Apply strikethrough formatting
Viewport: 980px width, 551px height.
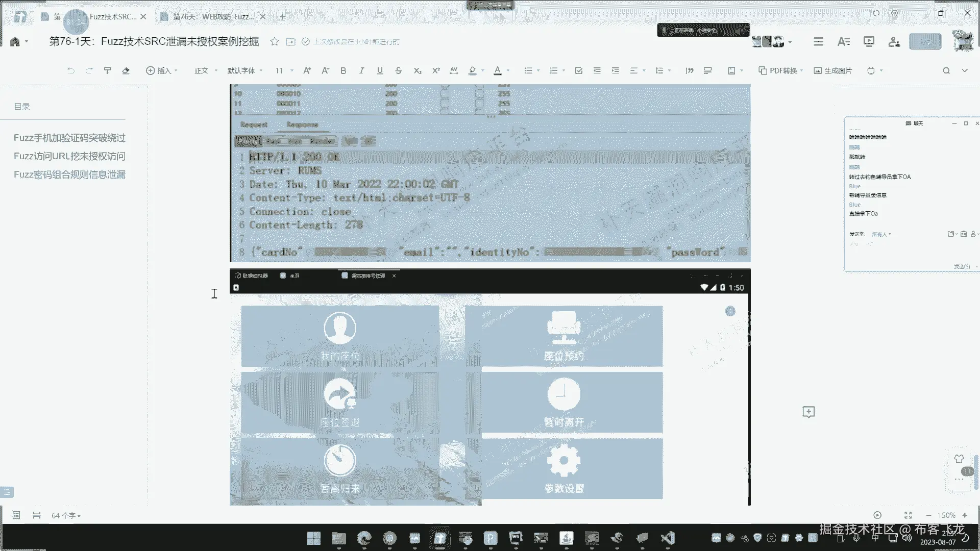[399, 71]
